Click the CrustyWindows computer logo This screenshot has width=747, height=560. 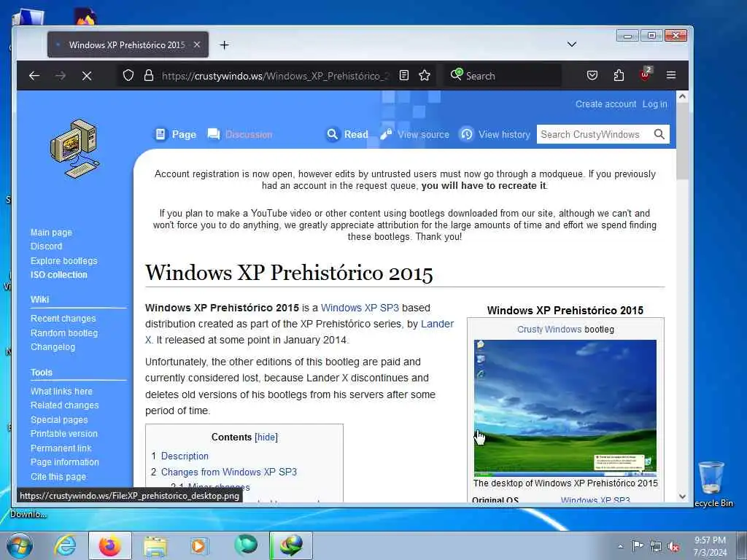(74, 149)
